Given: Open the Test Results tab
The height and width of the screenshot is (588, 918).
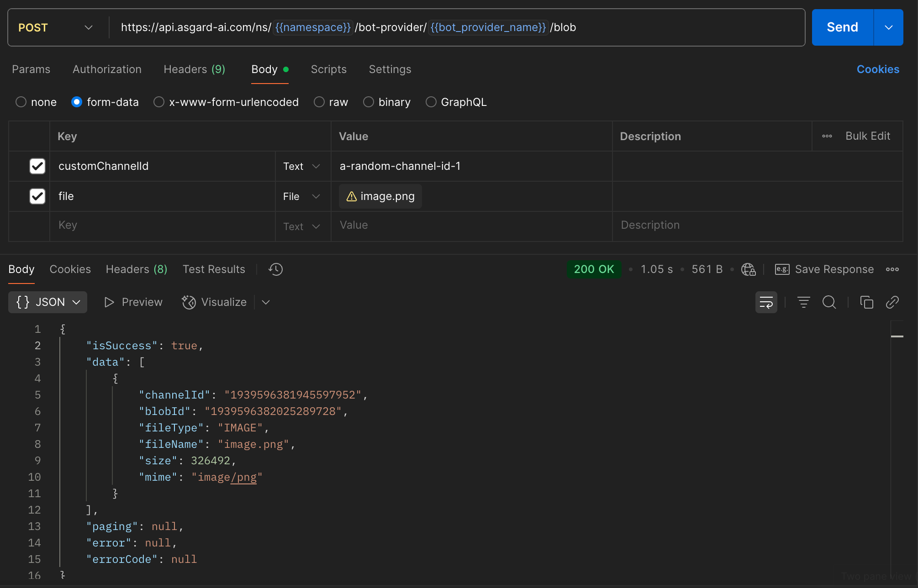Looking at the screenshot, I should point(214,269).
